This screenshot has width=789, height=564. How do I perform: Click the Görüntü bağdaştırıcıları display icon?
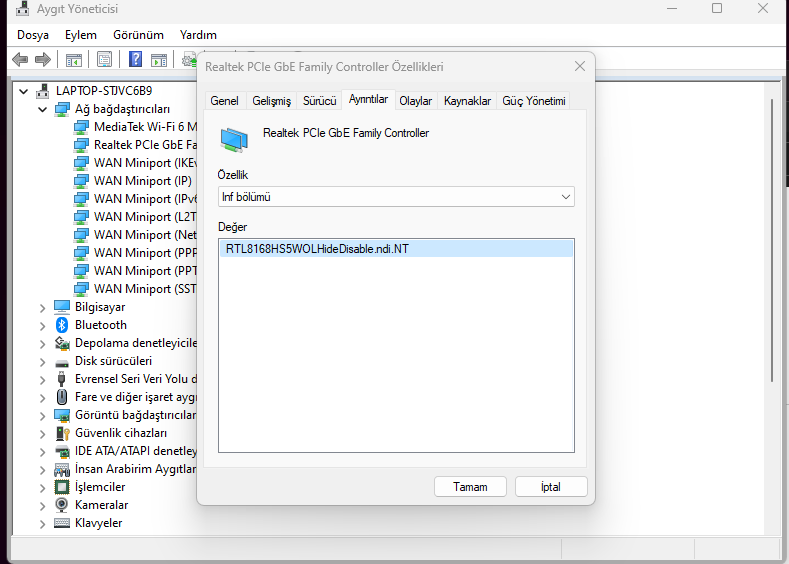coord(62,416)
